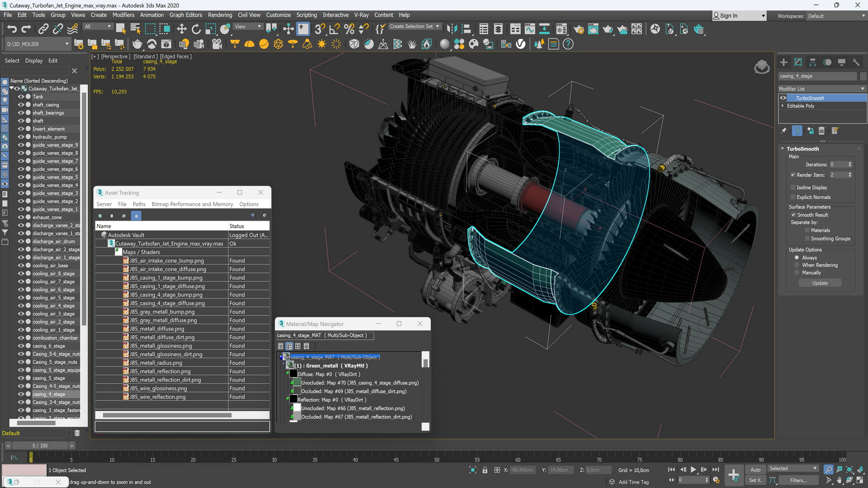The image size is (868, 488).
Task: Switch to the Utilities command panel tab
Action: click(x=856, y=62)
